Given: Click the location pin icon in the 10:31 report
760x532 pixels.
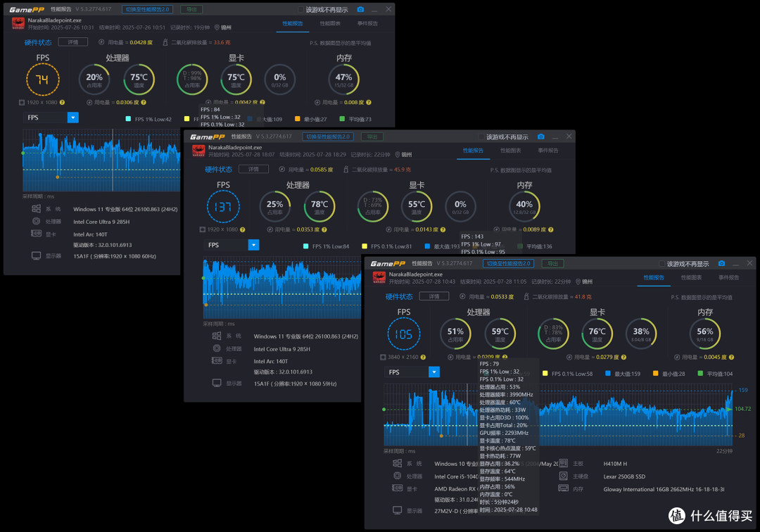Looking at the screenshot, I should point(217,27).
